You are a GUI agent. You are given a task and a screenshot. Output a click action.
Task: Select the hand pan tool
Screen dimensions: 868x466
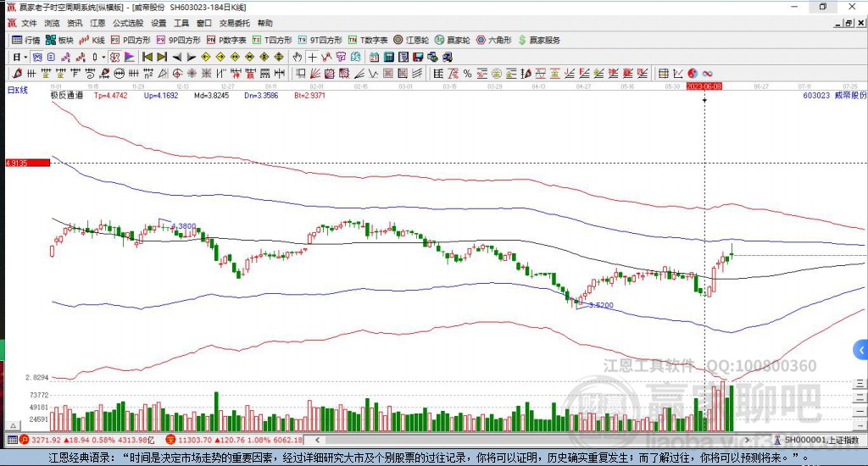pos(298,57)
